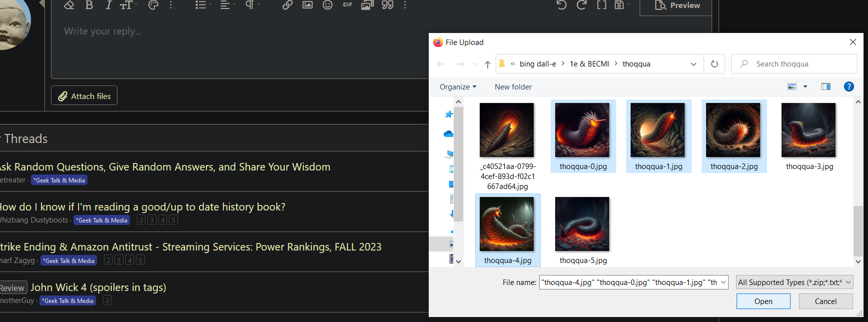The image size is (868, 322).
Task: Open the Organize menu
Action: click(x=458, y=87)
